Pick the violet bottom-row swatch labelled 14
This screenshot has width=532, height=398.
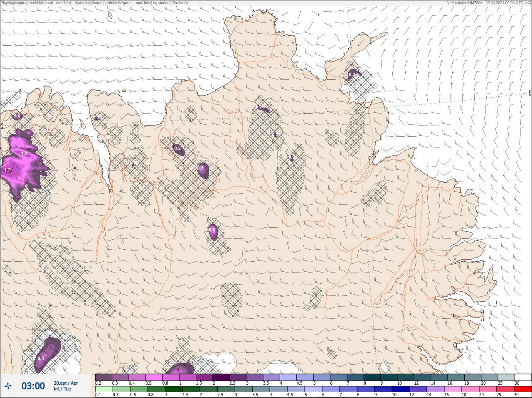click(436, 389)
